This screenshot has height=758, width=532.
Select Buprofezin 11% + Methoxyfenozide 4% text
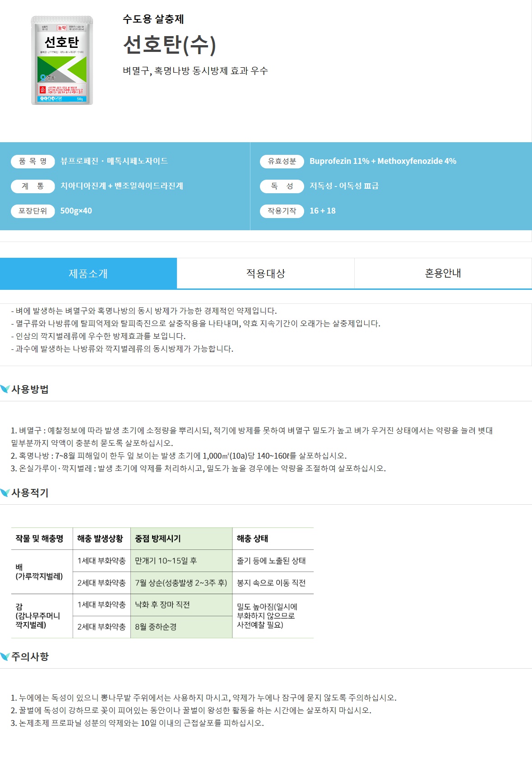tap(383, 161)
